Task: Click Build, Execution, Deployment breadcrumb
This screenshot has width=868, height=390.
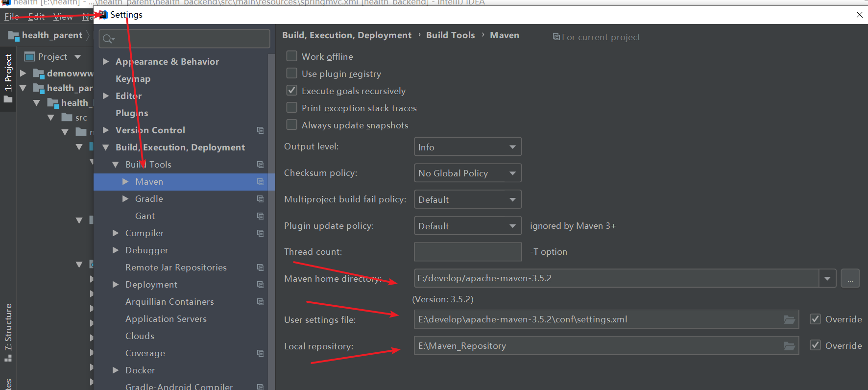Action: click(347, 35)
